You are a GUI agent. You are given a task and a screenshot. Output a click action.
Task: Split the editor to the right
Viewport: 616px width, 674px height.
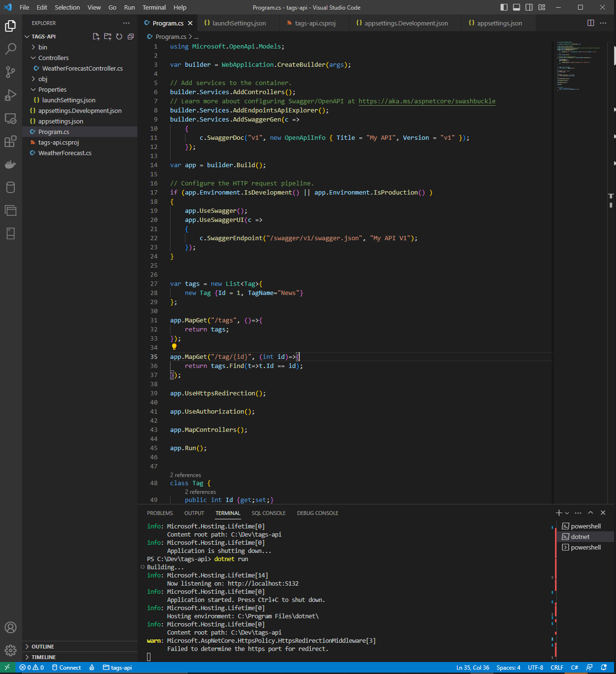[591, 23]
